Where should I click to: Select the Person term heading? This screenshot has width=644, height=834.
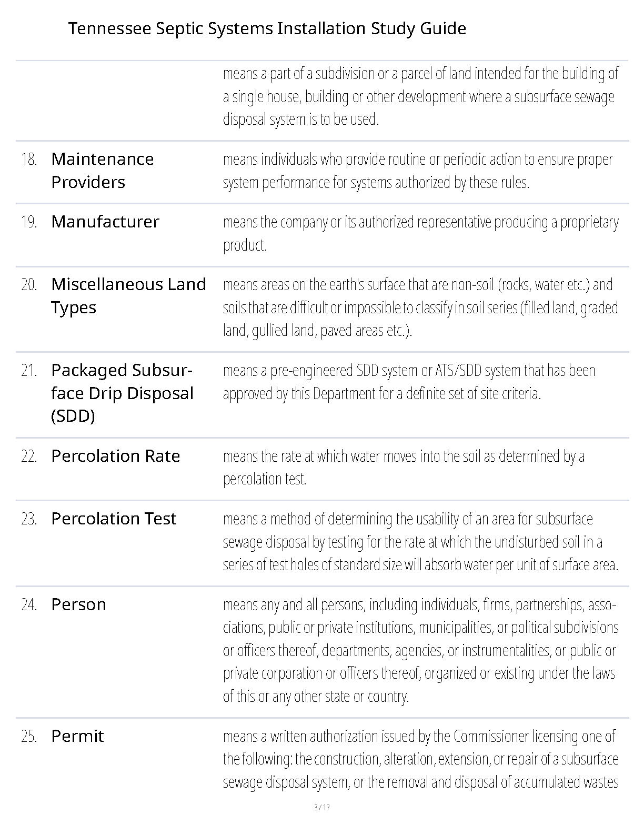click(79, 604)
